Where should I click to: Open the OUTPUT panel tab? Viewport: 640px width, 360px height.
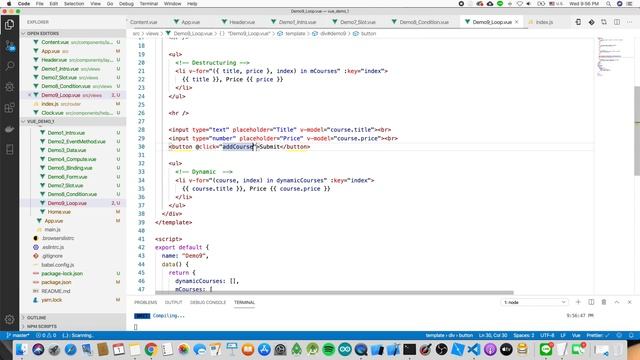coord(173,302)
